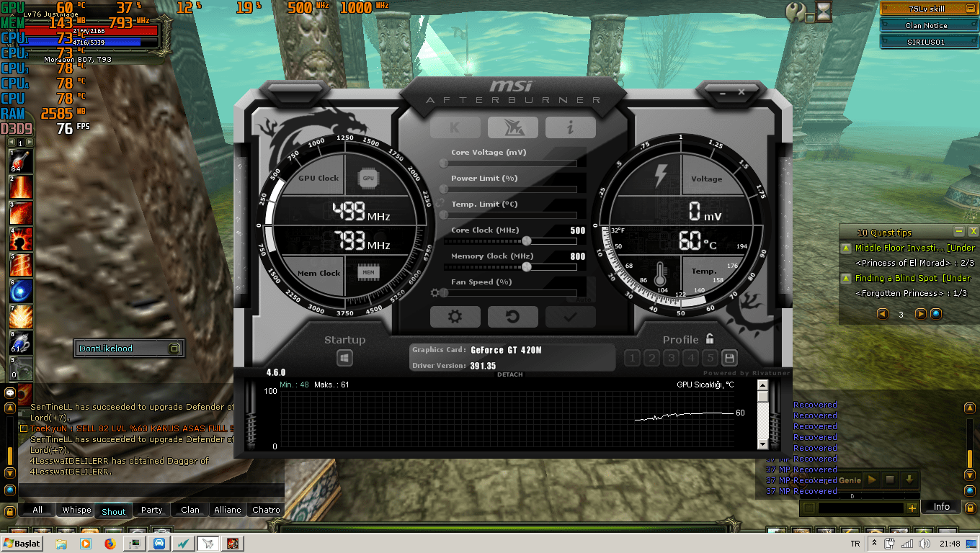
Task: Click the yellow plus button beside input
Action: 912,508
